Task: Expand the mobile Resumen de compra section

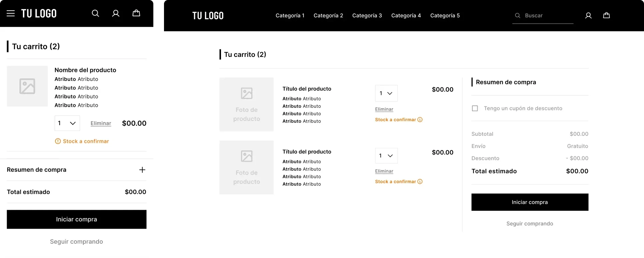Action: click(142, 170)
